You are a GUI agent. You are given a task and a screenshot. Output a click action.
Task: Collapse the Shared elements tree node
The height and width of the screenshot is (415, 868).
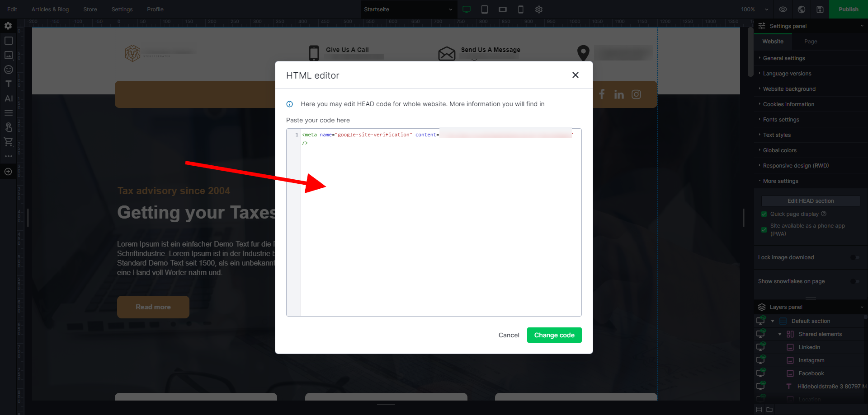780,334
